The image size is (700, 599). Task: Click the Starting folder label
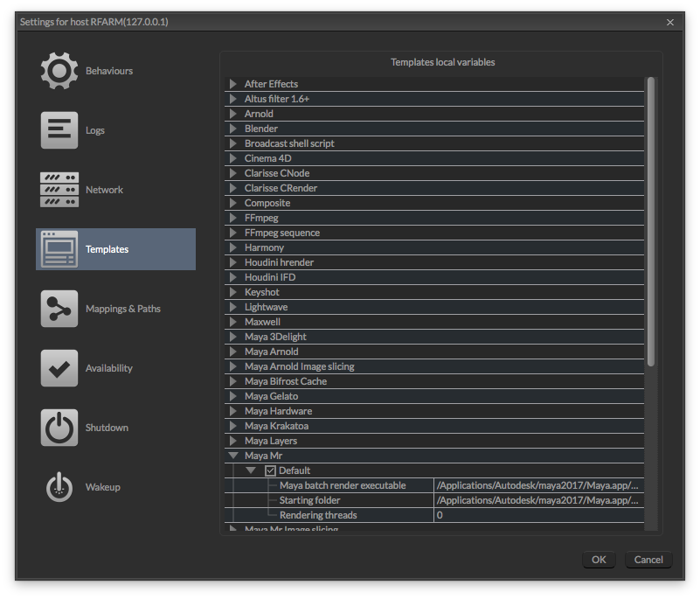pyautogui.click(x=309, y=500)
